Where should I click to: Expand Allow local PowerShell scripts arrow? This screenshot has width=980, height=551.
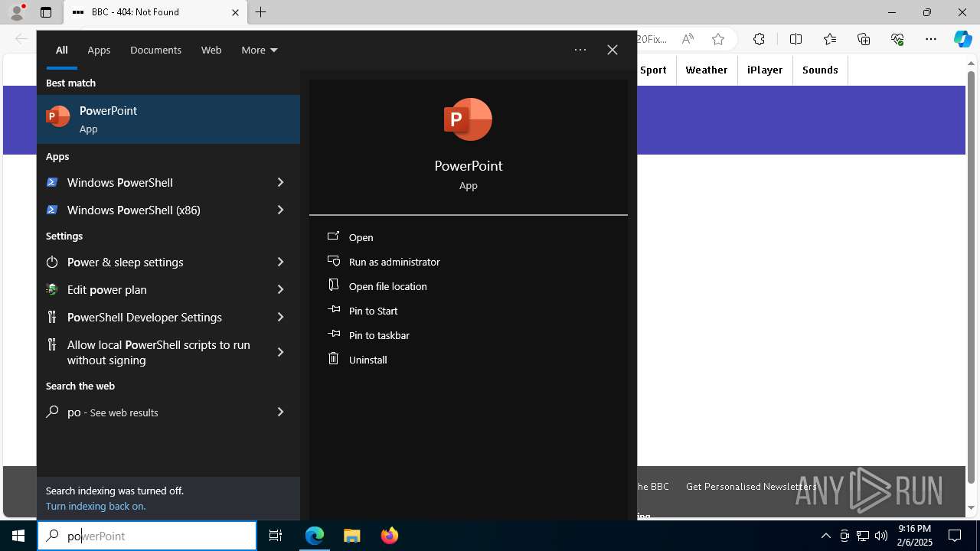[280, 352]
